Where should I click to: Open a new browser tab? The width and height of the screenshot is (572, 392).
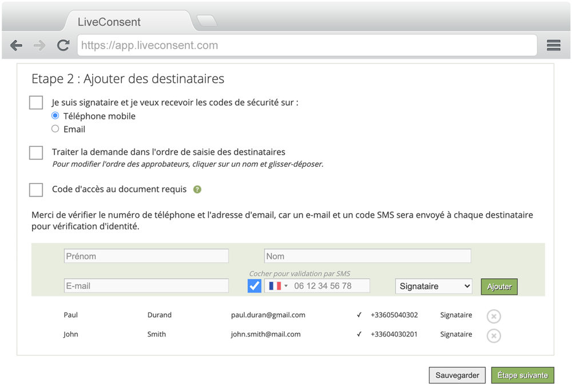206,21
